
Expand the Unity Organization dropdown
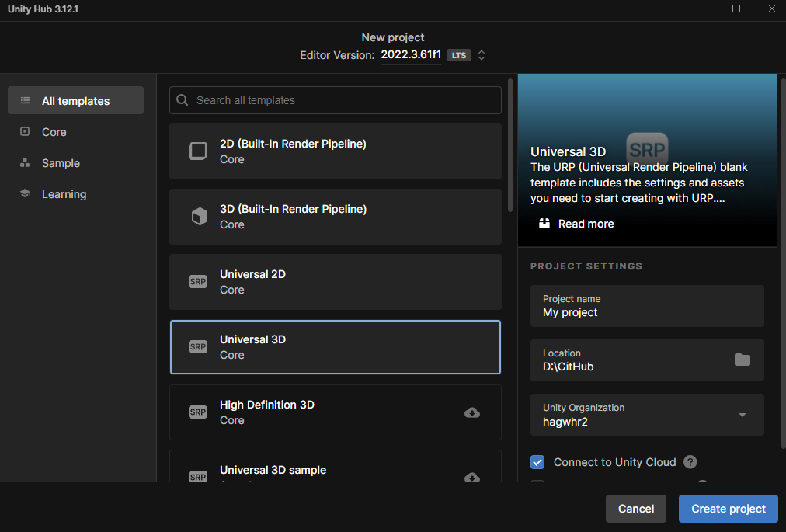click(x=647, y=415)
